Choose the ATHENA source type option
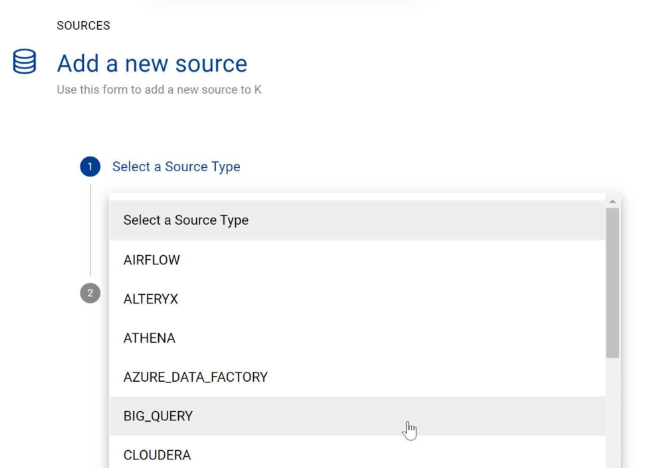The image size is (658, 468). tap(357, 338)
